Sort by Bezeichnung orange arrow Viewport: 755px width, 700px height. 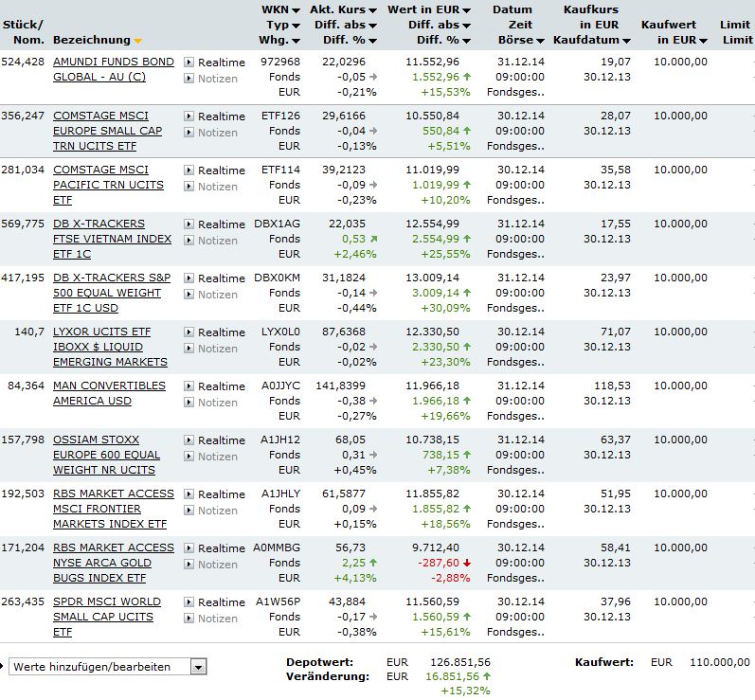tap(137, 42)
